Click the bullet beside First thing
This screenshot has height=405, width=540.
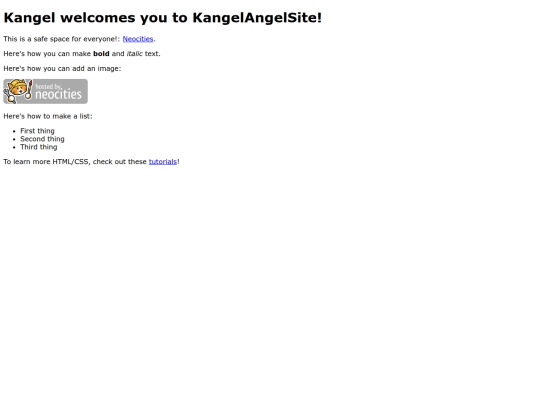(14, 131)
